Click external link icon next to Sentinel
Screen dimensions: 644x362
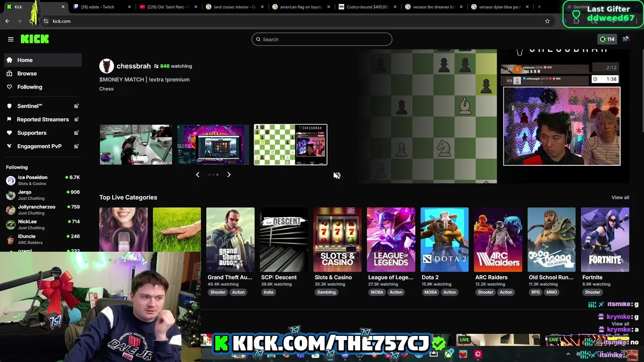(x=76, y=106)
